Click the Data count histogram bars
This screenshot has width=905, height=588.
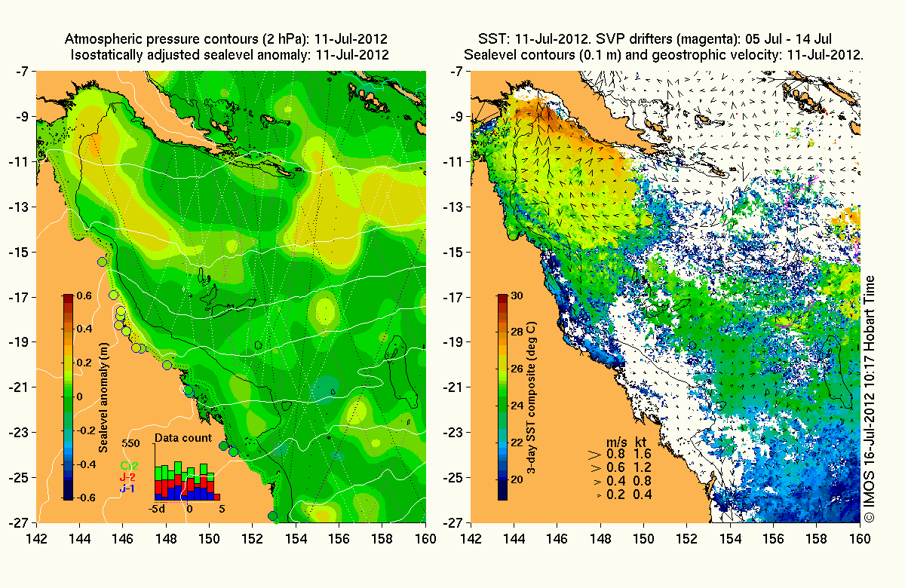click(187, 479)
